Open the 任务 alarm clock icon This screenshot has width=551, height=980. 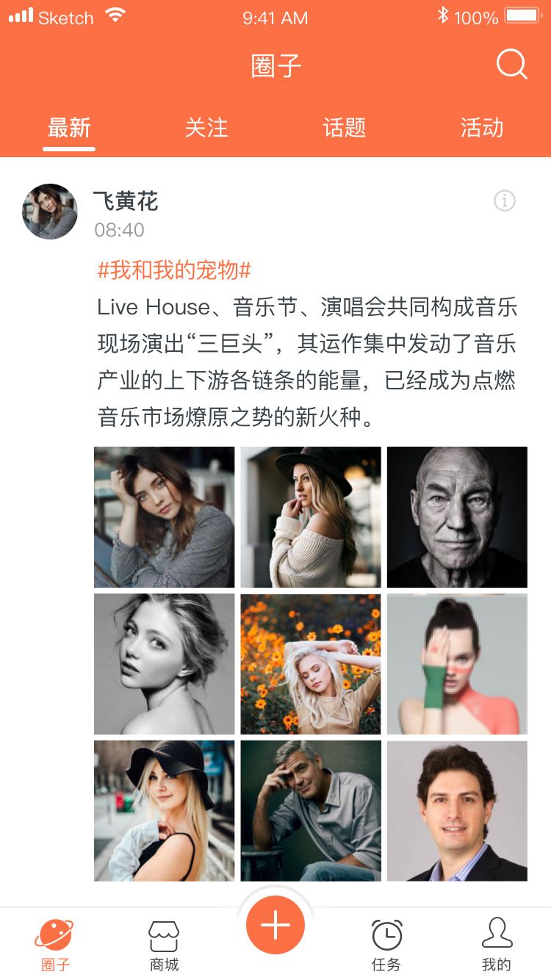[x=386, y=934]
